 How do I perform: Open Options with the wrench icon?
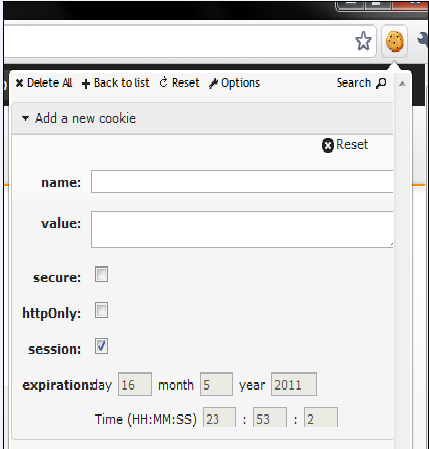(x=213, y=83)
